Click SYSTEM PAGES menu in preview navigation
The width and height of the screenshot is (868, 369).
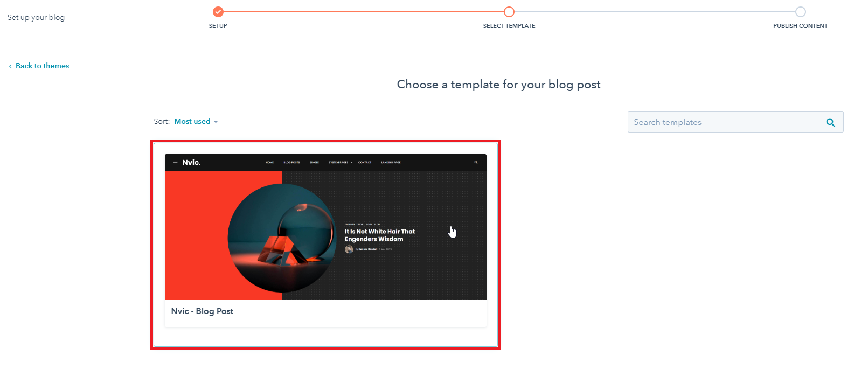coord(339,162)
